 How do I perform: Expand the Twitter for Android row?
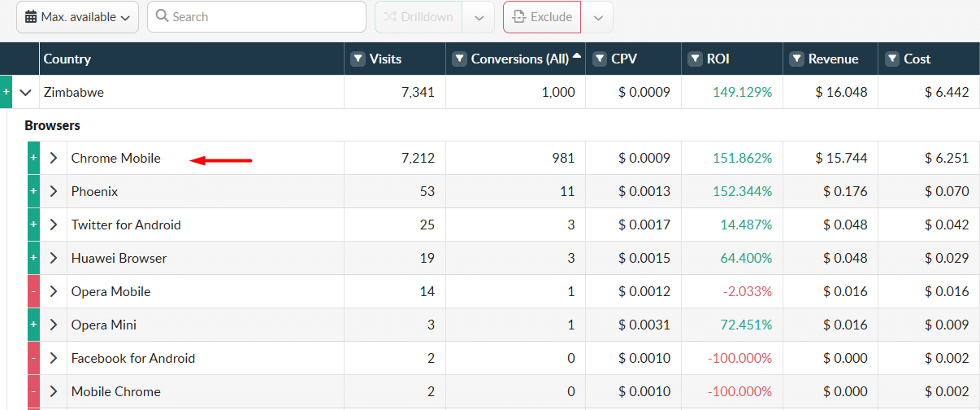tap(54, 225)
